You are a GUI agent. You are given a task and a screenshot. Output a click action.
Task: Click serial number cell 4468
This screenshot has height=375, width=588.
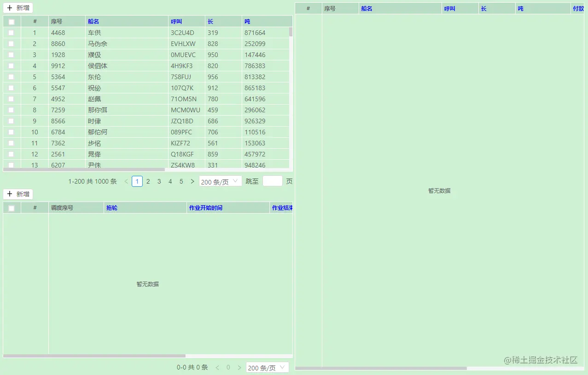pyautogui.click(x=67, y=33)
